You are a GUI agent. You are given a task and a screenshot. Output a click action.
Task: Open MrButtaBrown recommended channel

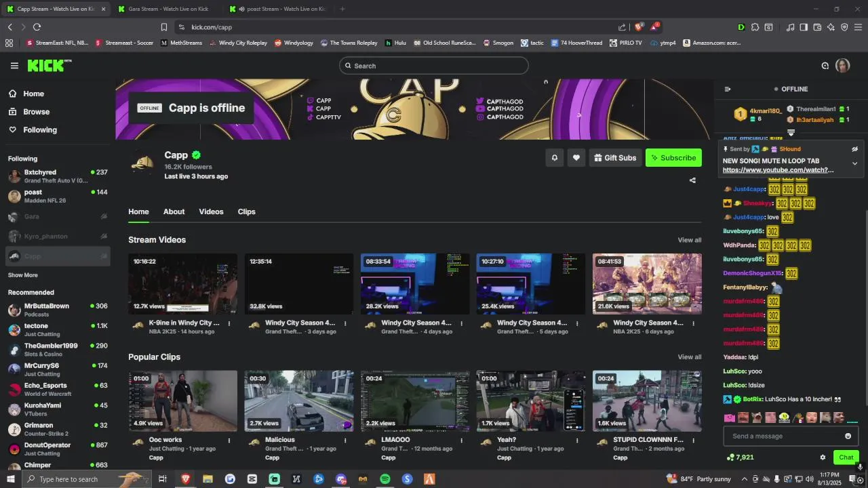coord(58,310)
